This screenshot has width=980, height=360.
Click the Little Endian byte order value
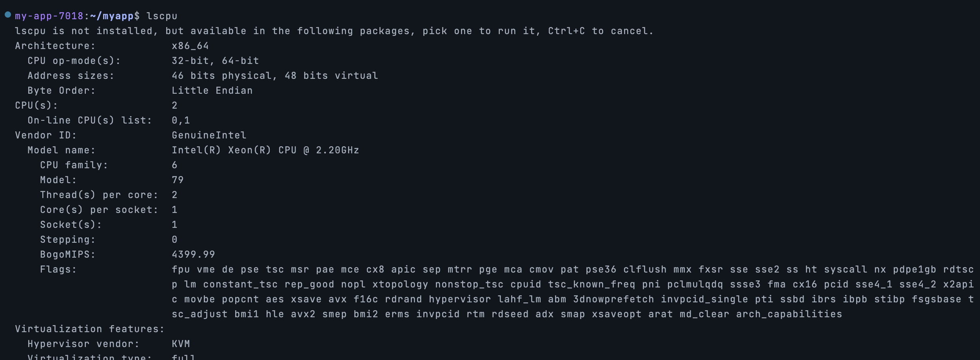[x=212, y=91]
